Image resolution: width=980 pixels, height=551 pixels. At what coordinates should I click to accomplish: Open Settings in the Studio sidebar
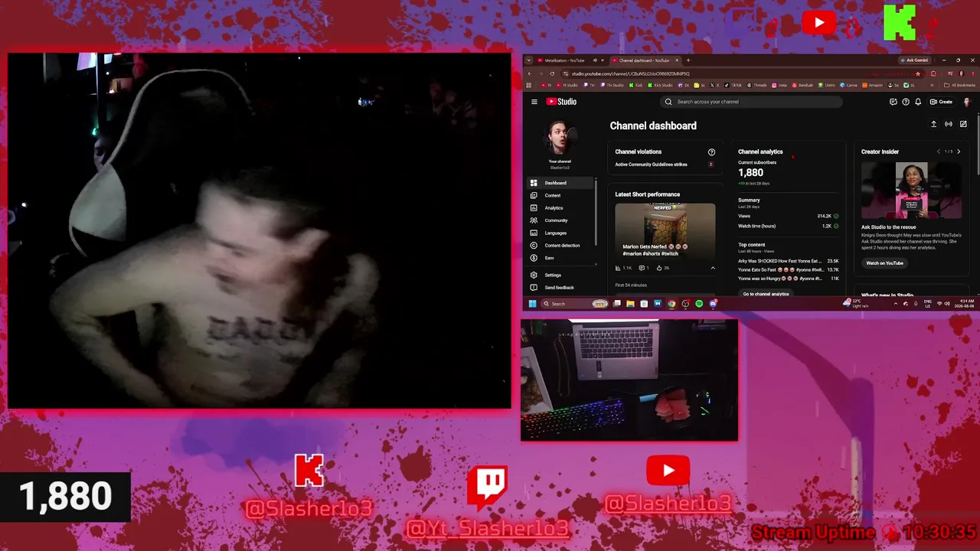coord(561,275)
